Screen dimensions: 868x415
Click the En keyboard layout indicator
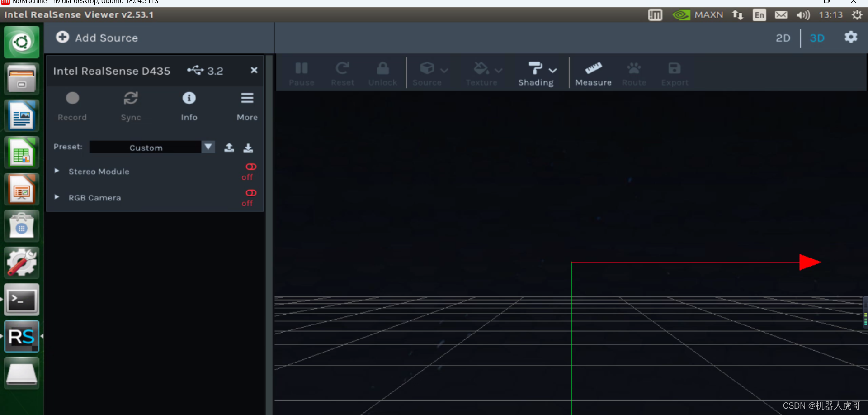pos(759,15)
